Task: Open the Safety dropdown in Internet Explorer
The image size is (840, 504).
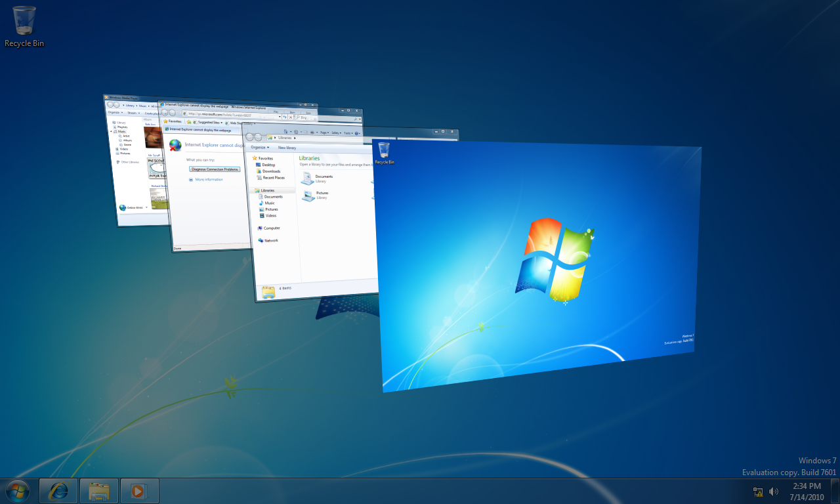Action: point(336,133)
